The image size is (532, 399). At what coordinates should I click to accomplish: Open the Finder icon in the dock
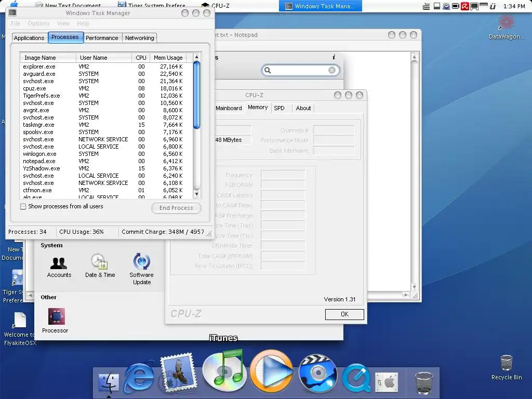click(109, 383)
